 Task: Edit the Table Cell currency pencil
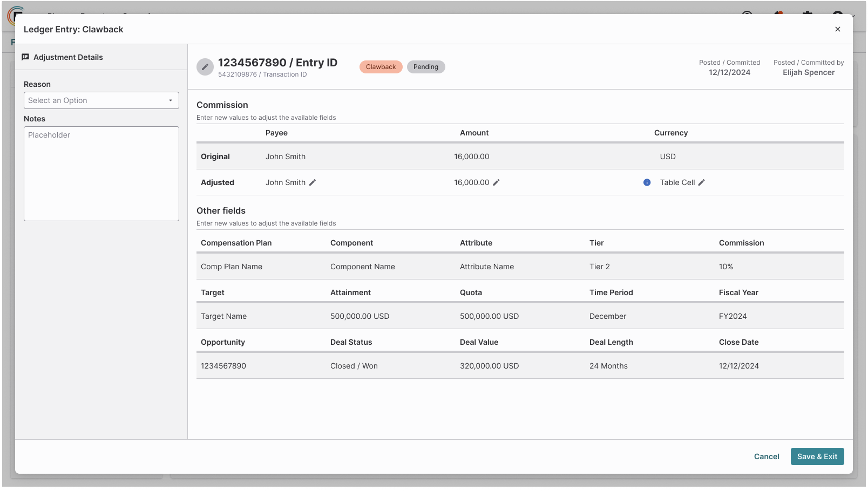702,182
